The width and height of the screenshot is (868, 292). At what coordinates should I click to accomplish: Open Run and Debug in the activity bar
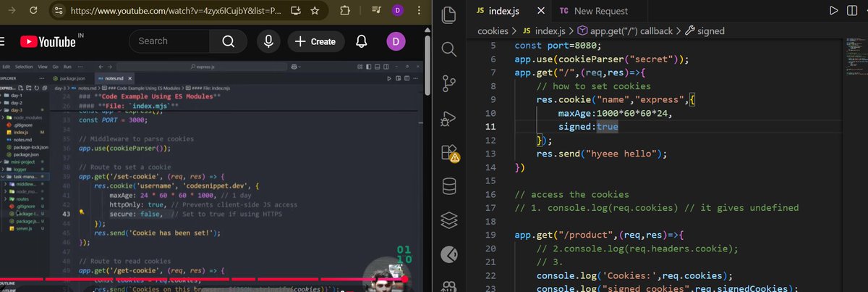[x=449, y=118]
